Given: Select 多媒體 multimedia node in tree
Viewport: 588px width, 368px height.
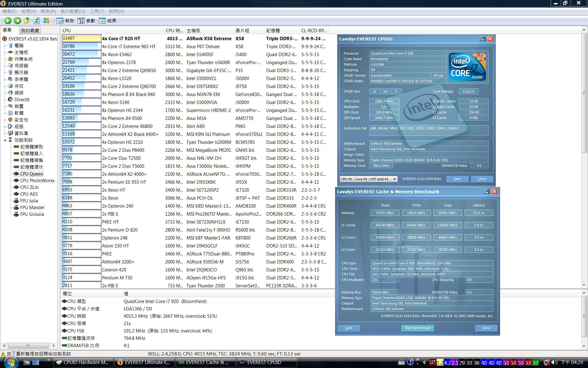Looking at the screenshot, I should click(21, 79).
